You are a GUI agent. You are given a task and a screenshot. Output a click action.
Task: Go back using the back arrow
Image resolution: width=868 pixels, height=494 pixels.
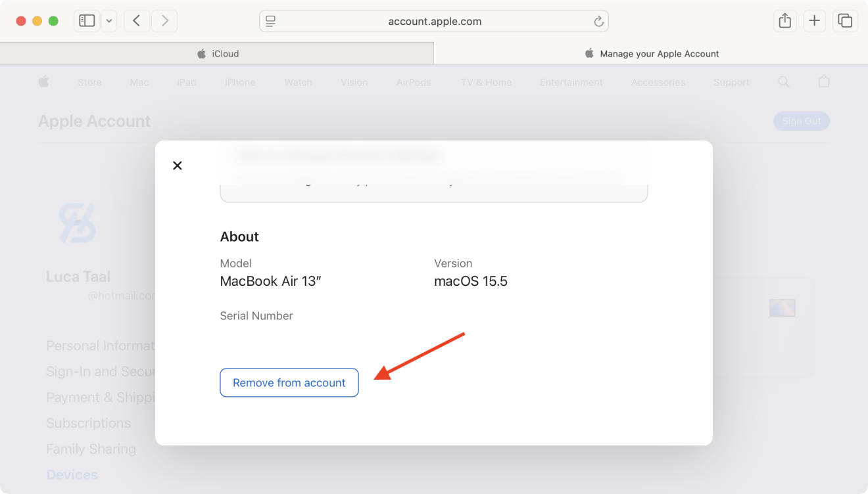pyautogui.click(x=136, y=20)
